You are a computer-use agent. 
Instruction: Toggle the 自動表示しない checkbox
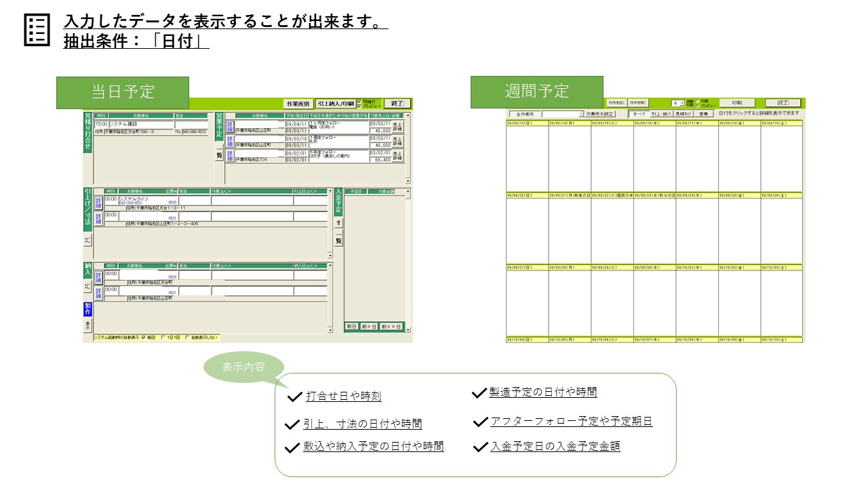coord(187,338)
